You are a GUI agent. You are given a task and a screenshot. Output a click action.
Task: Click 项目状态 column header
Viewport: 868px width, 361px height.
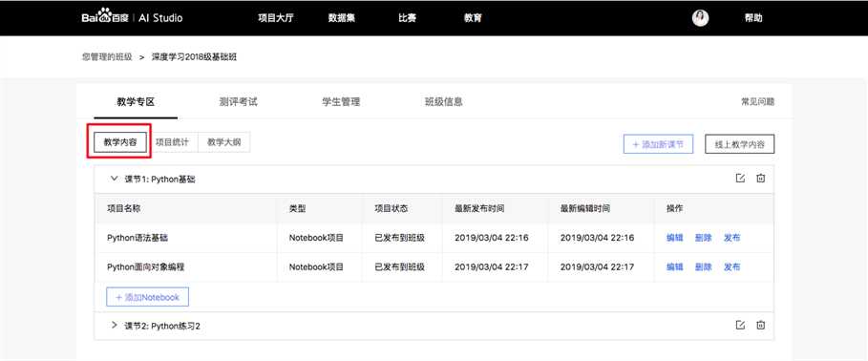point(391,209)
